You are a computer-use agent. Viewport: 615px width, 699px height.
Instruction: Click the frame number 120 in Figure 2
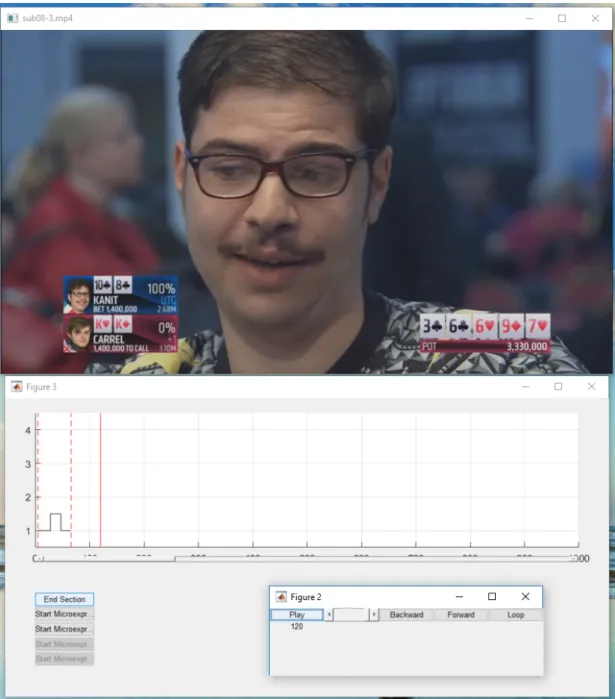297,626
